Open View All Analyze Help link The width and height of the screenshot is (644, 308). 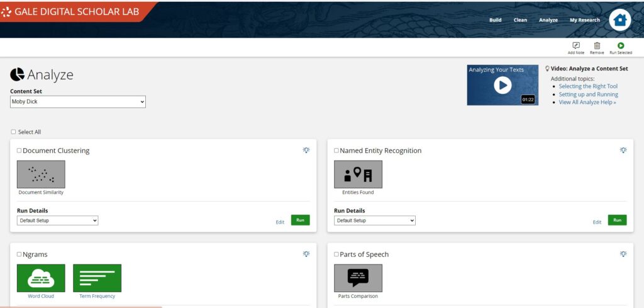(587, 102)
